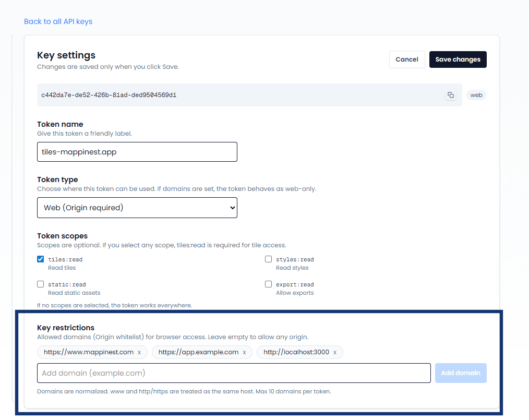Click the Add domain input field
Screen dimensions: 529x420
pos(233,373)
